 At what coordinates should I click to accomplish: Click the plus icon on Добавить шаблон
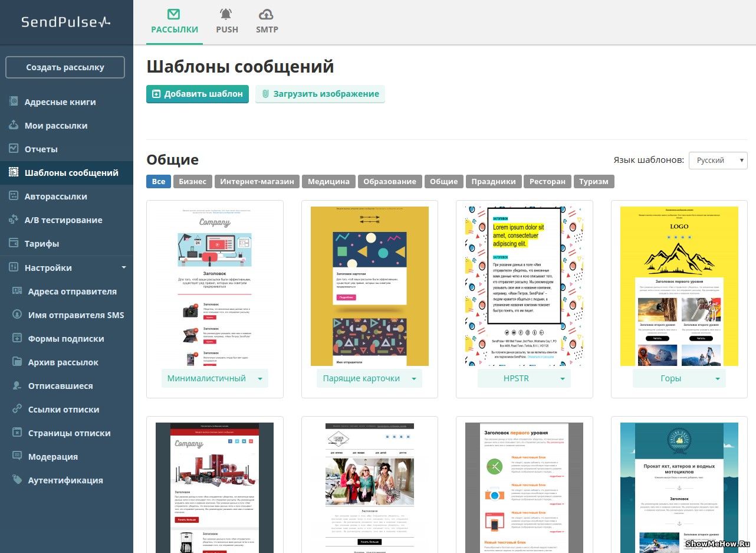[156, 94]
